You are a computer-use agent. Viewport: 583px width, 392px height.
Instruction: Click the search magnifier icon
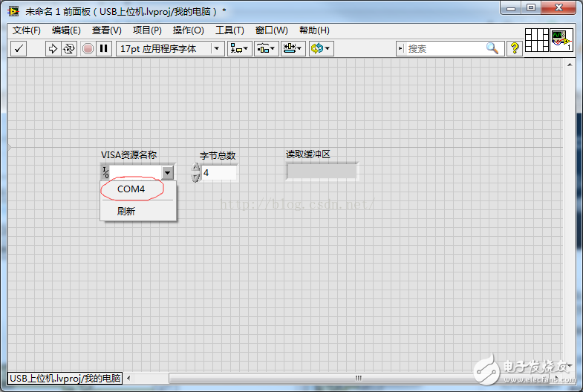pos(492,48)
